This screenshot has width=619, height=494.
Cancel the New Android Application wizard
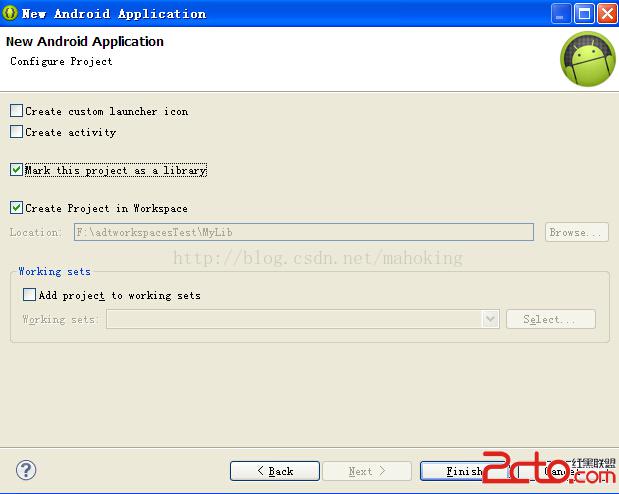(561, 471)
